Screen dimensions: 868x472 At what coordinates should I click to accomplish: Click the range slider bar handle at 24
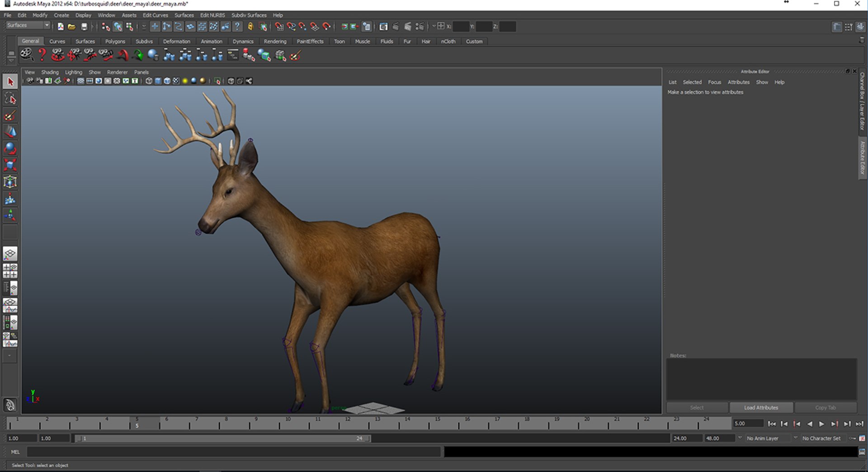click(x=368, y=438)
